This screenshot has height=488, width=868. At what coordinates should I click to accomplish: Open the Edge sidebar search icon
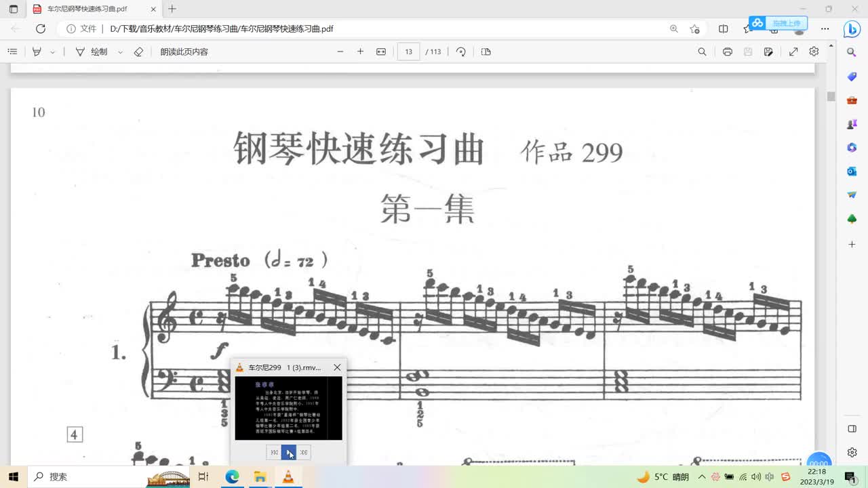coord(852,52)
